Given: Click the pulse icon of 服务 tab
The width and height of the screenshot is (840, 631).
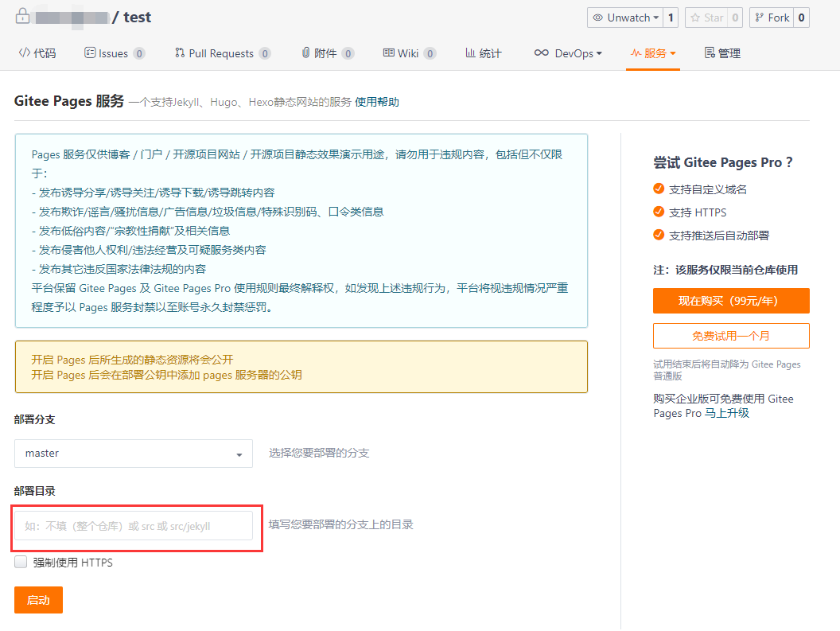Looking at the screenshot, I should pos(636,53).
